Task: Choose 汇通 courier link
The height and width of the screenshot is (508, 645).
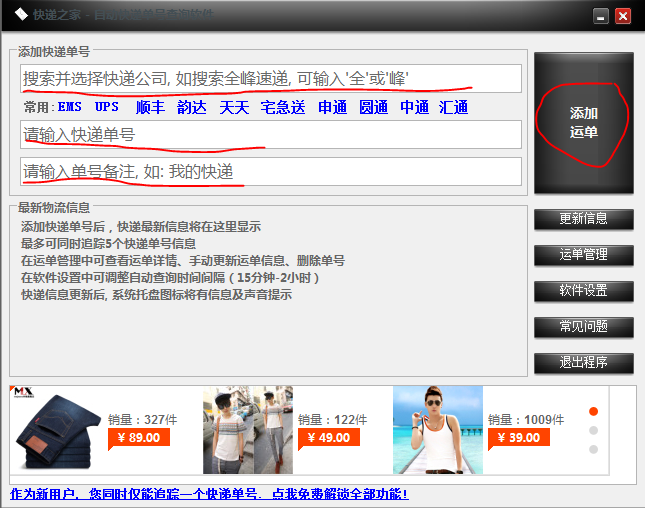Action: [x=453, y=107]
